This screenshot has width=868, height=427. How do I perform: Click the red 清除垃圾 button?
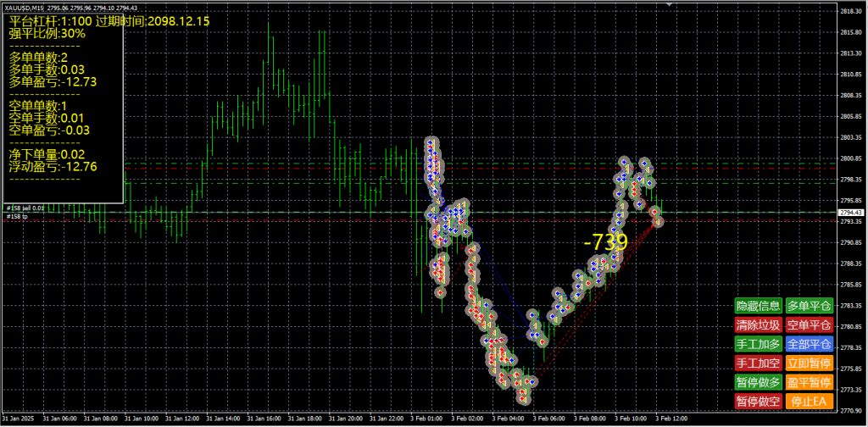(x=758, y=324)
